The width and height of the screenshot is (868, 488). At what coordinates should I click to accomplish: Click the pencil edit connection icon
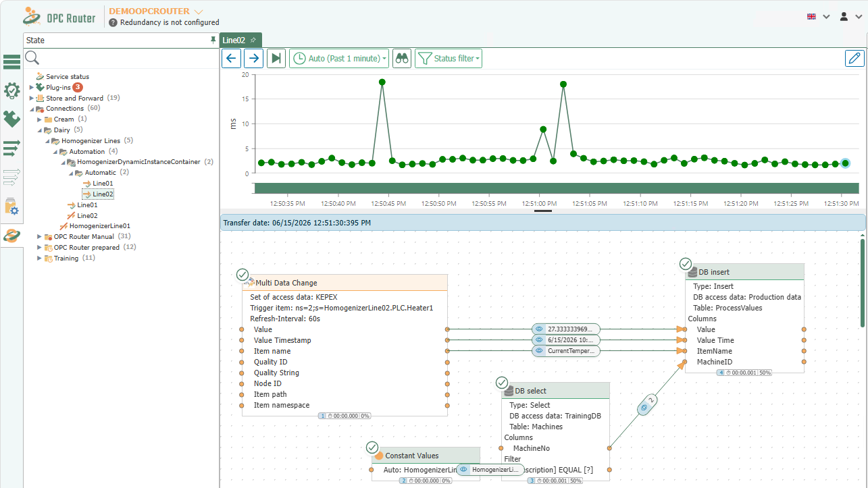854,58
